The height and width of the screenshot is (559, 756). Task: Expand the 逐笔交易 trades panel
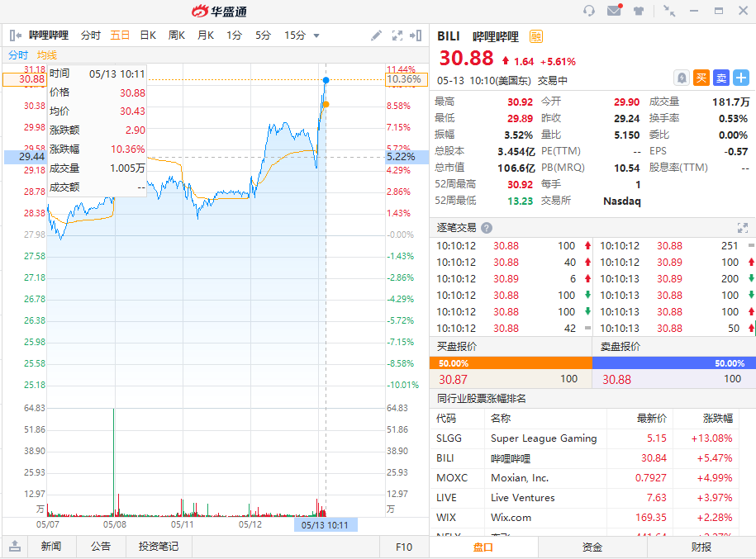pos(743,228)
